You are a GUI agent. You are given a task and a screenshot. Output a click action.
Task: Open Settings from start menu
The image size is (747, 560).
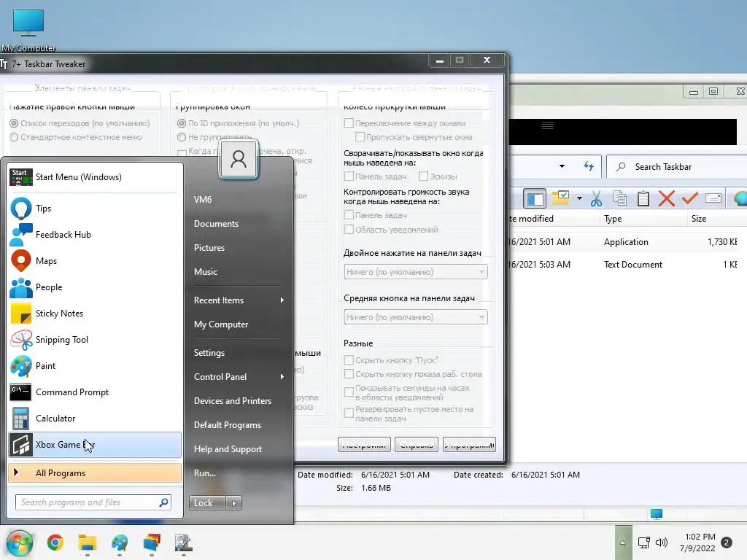(x=239, y=353)
